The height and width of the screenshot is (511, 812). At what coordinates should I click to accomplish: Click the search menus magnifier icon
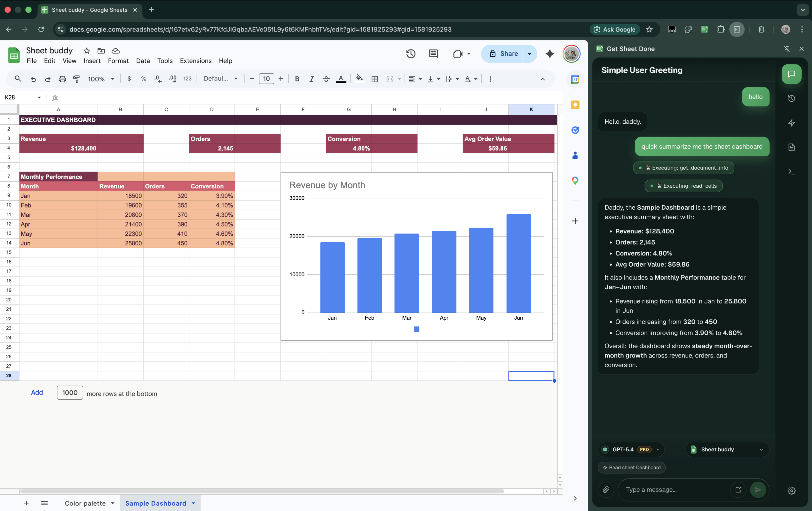(x=18, y=79)
